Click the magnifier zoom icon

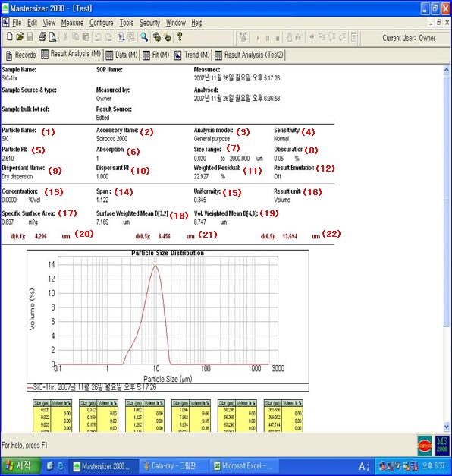(144, 37)
